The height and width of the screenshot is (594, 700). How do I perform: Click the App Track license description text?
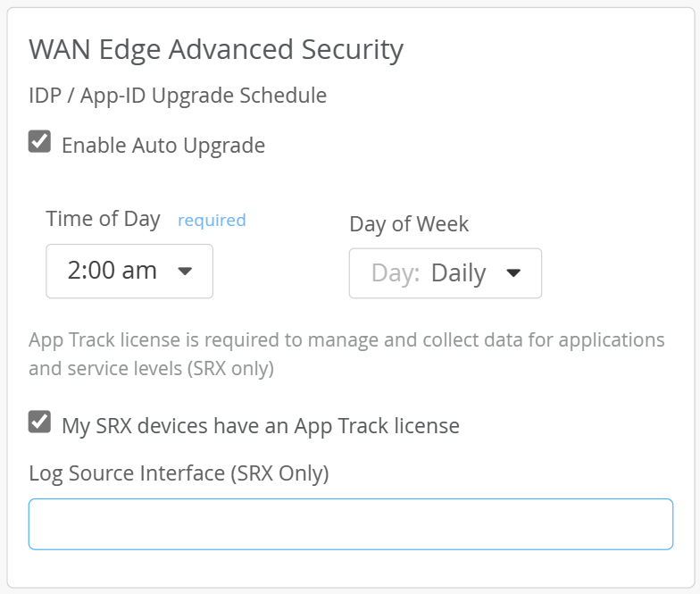pyautogui.click(x=346, y=340)
